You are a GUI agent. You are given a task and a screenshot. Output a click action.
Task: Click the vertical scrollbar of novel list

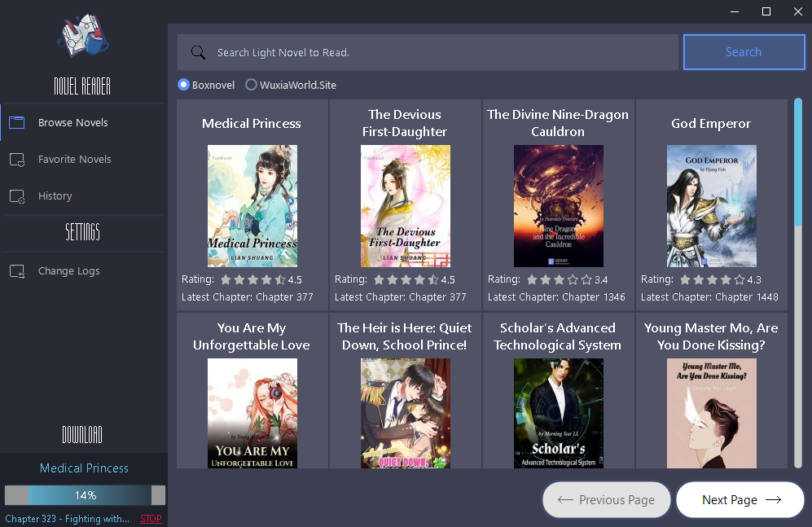pyautogui.click(x=798, y=163)
